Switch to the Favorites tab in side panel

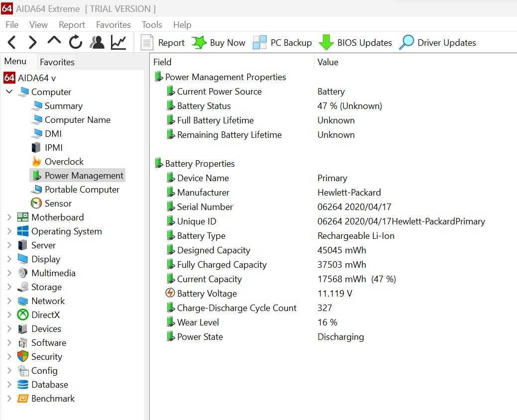[x=57, y=62]
